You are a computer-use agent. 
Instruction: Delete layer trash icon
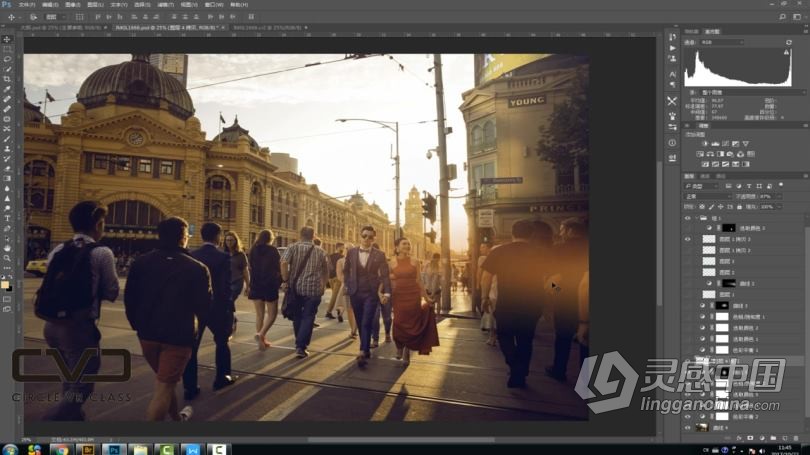(x=796, y=438)
